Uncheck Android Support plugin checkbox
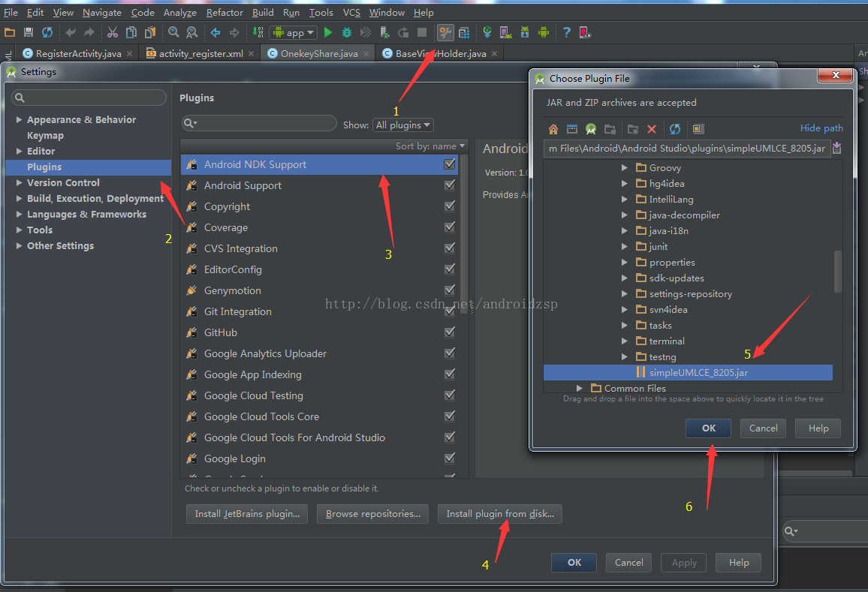This screenshot has height=592, width=868. coord(450,185)
